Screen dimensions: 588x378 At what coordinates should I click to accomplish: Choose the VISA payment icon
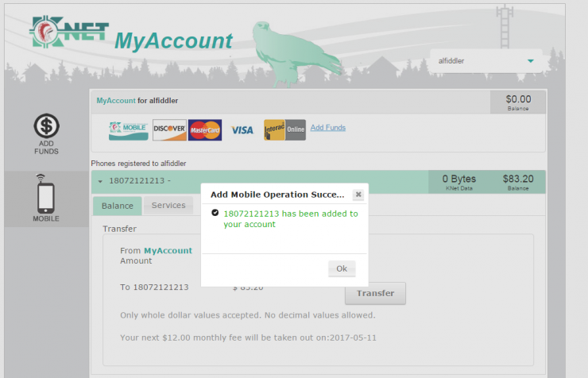click(x=242, y=130)
